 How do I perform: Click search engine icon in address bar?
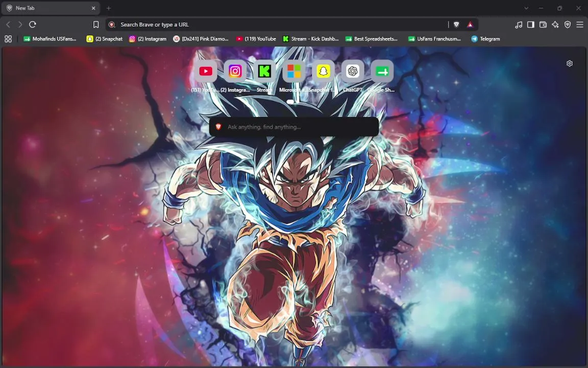(111, 25)
